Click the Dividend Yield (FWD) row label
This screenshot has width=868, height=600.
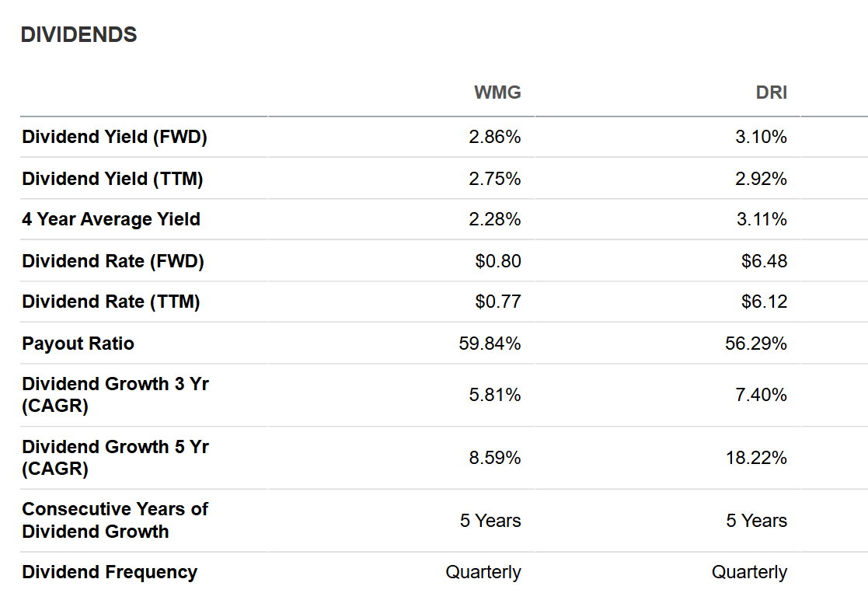[x=114, y=137]
